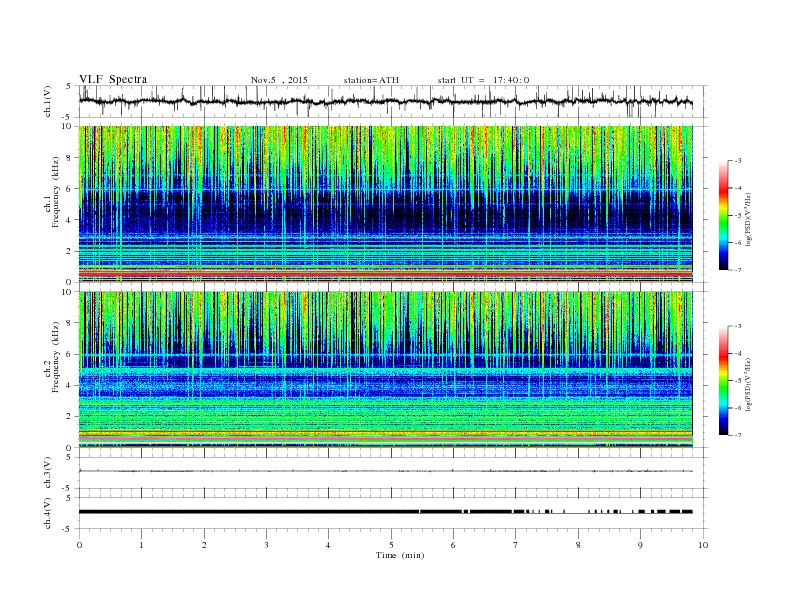
Task: Select the 'start UT = 17:40:0' header text
Action: (x=483, y=80)
